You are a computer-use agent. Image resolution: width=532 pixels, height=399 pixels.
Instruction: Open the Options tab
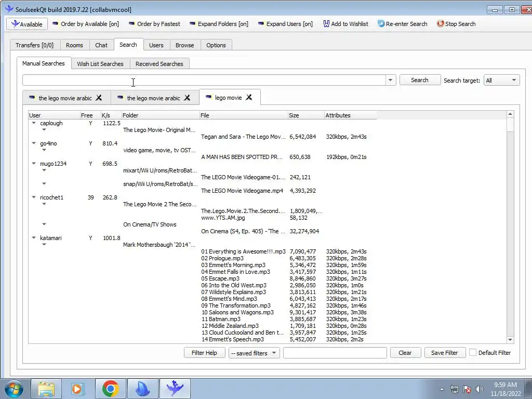click(216, 45)
